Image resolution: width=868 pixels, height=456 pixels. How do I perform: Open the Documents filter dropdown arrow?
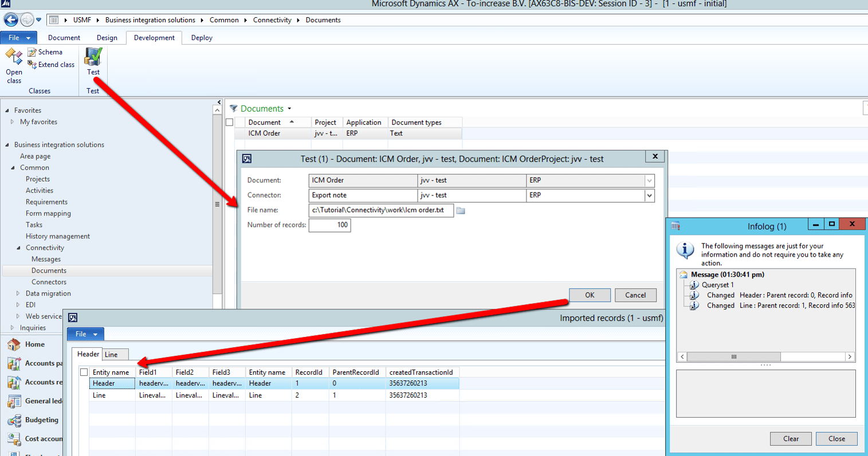(x=289, y=109)
